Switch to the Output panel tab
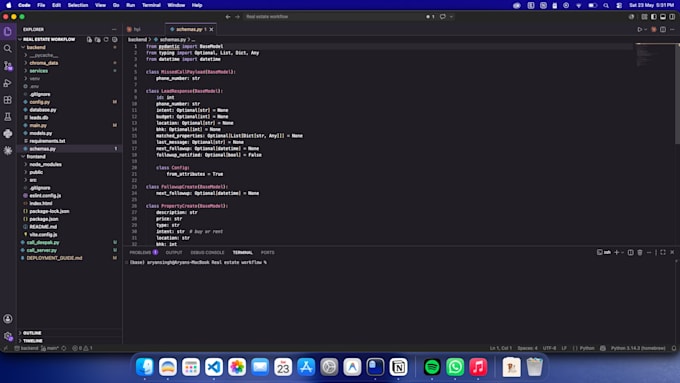The height and width of the screenshot is (383, 680). (x=174, y=252)
